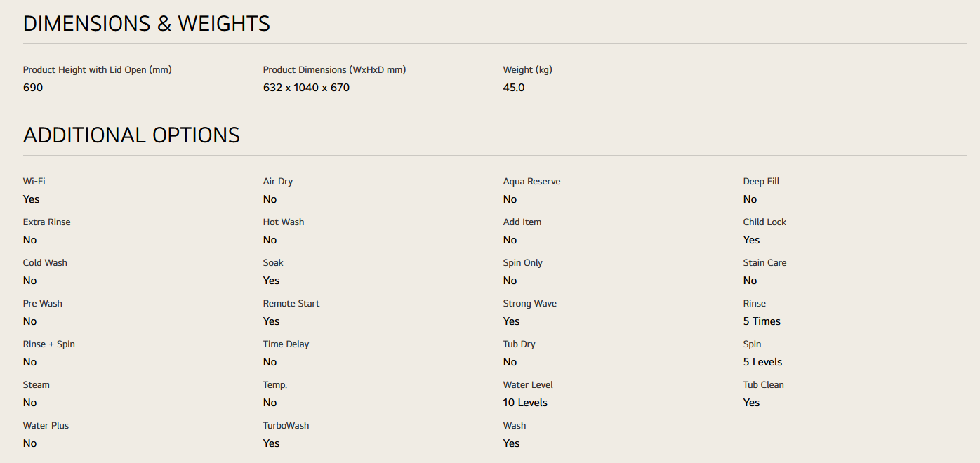Select the 632 x 1040 x 670 dimensions value
The width and height of the screenshot is (980, 463).
tap(306, 88)
